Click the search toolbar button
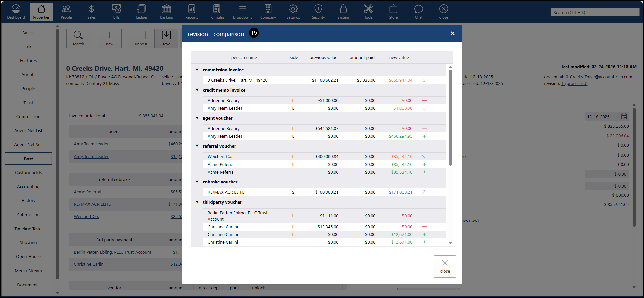 pos(78,38)
